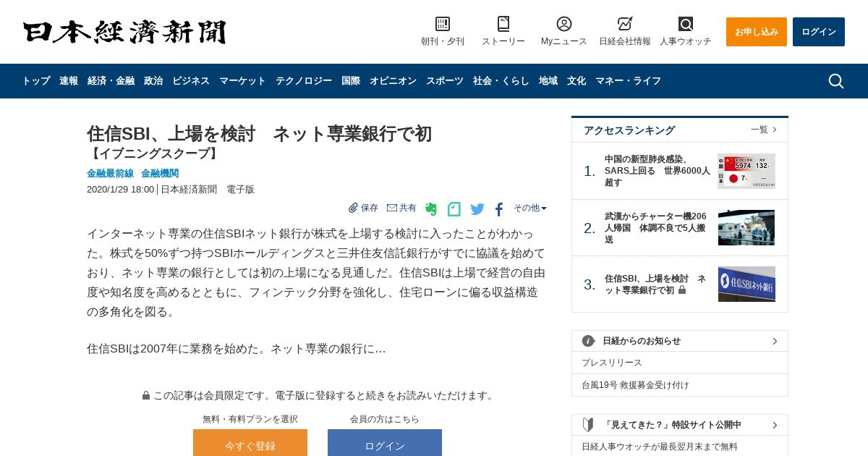Click the blue ログイン button below article
This screenshot has height=456, width=868.
point(385,443)
